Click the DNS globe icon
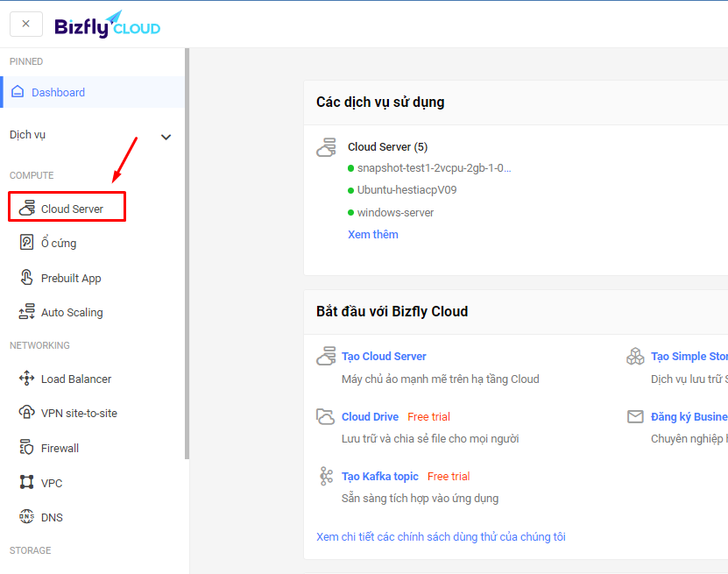 [x=26, y=516]
